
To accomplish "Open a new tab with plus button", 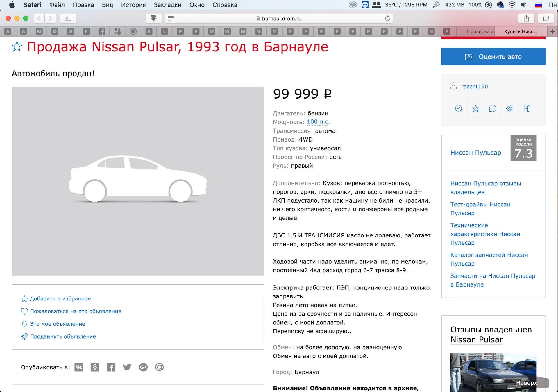I will click(552, 31).
